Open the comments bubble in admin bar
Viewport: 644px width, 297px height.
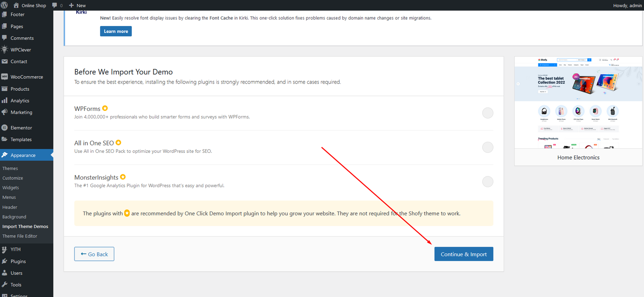pyautogui.click(x=55, y=5)
